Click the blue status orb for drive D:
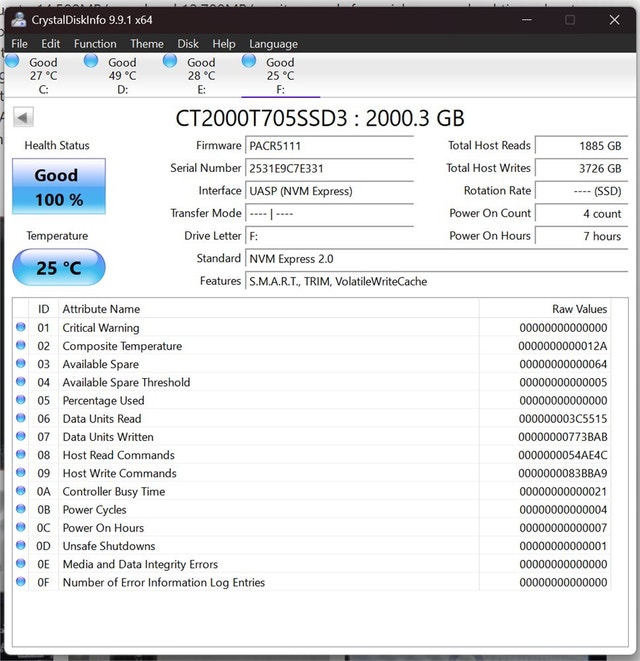Screen dimensions: 640x661 91,61
